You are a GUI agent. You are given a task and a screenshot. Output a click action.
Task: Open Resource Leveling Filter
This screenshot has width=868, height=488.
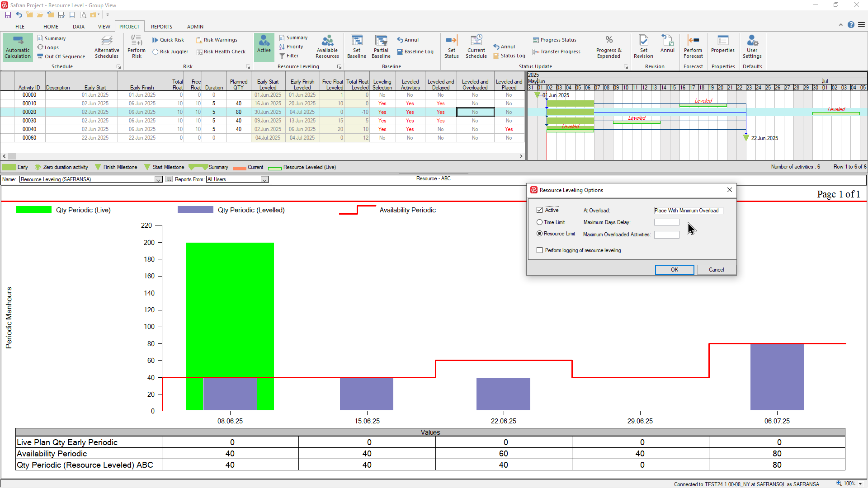[x=289, y=56]
